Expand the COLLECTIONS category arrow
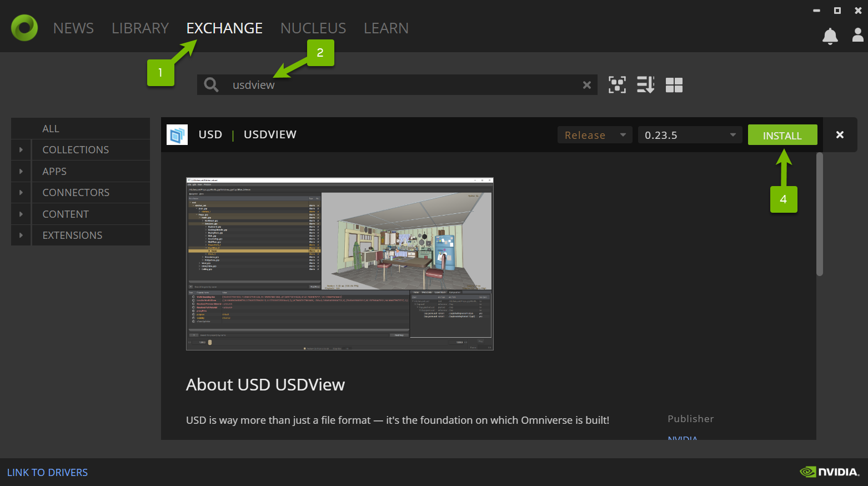The image size is (868, 486). pyautogui.click(x=21, y=150)
